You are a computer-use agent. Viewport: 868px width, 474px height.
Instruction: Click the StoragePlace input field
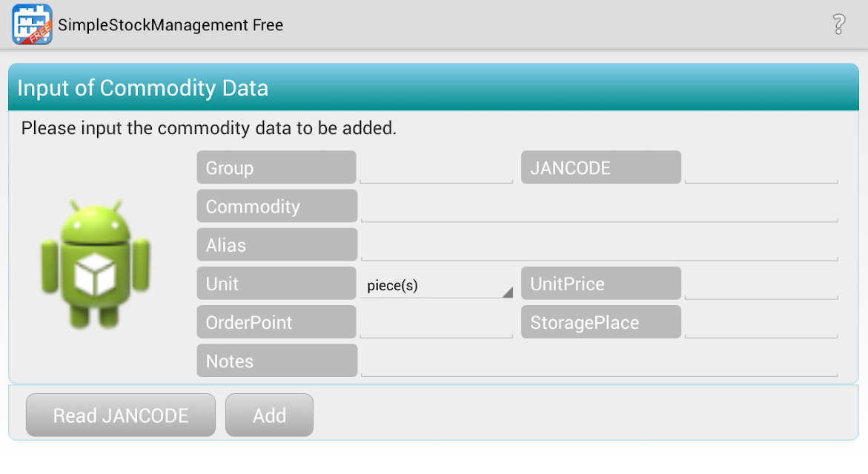point(761,322)
